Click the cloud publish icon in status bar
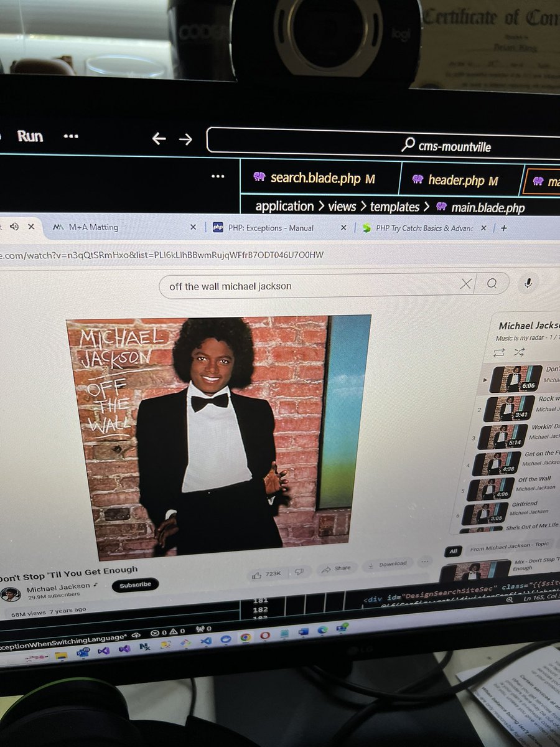The image size is (560, 747). click(x=136, y=636)
